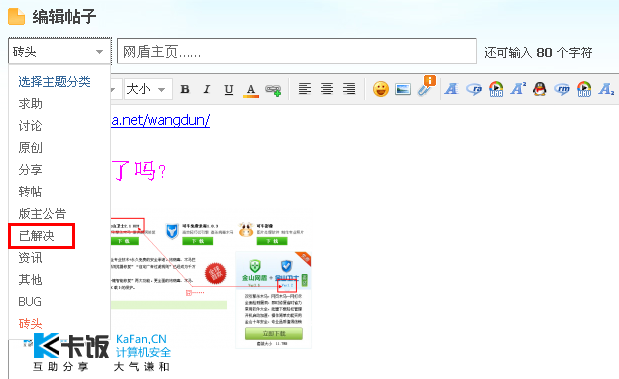Select the 分享 category
The image size is (619, 379).
(x=30, y=170)
